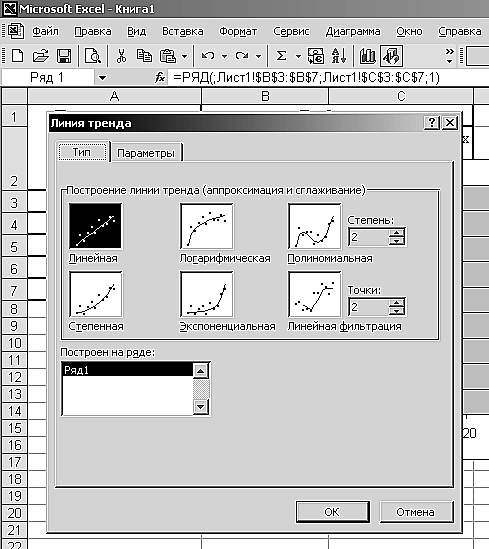Image resolution: width=489 pixels, height=549 pixels.
Task: Click the Степень value field
Action: [369, 237]
